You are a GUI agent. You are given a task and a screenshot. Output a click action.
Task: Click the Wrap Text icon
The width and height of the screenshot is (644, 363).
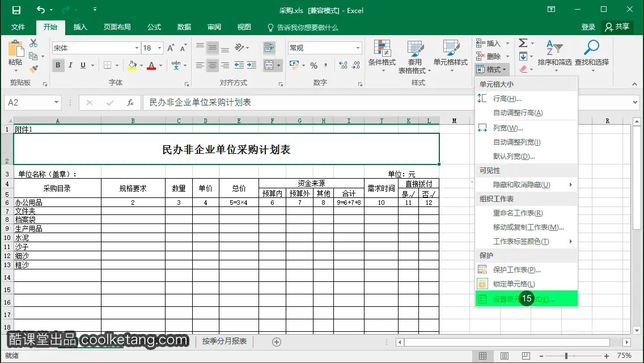coord(269,48)
